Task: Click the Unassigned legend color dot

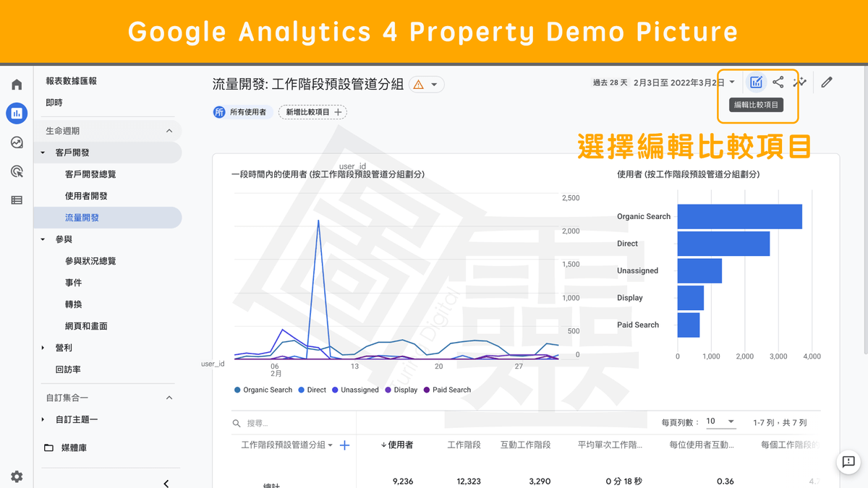Action: [x=335, y=390]
